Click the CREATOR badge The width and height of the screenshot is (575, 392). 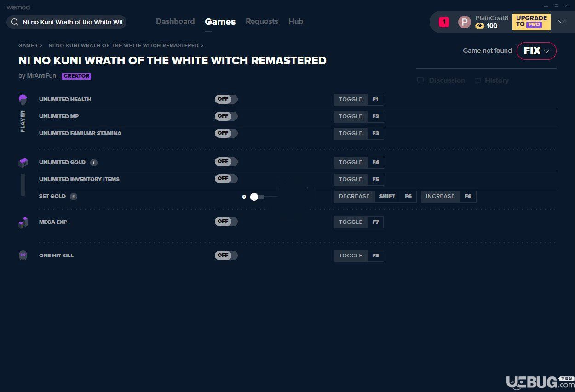coord(76,76)
